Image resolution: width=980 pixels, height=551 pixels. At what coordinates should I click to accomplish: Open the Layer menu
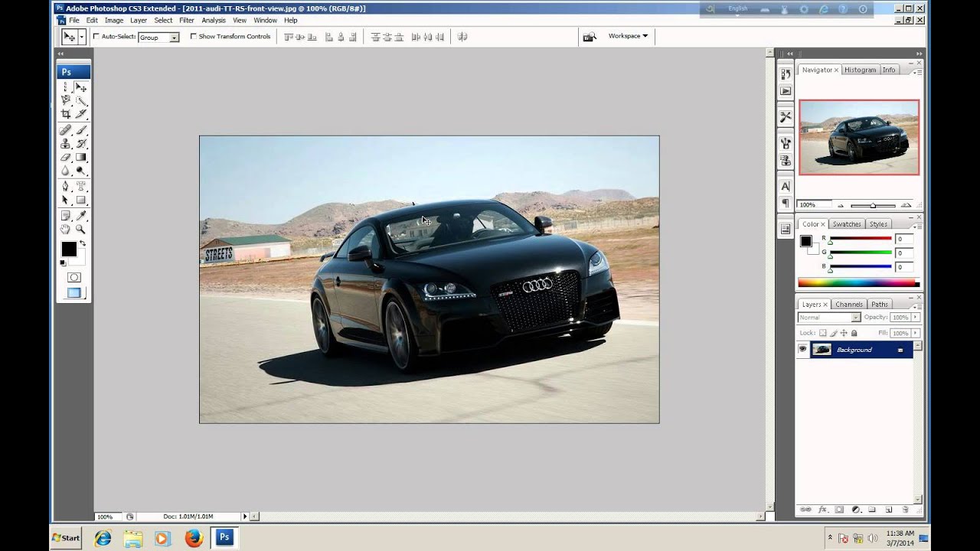click(139, 20)
